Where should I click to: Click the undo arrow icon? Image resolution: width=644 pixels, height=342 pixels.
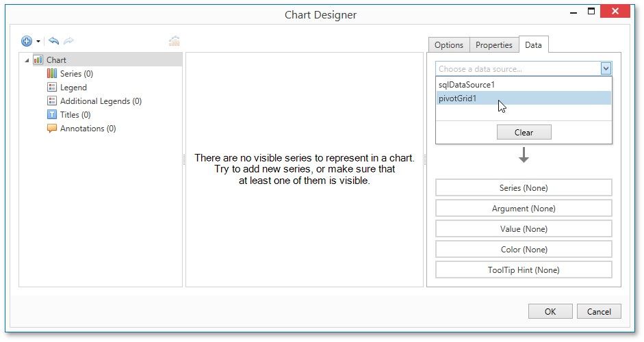(x=54, y=42)
